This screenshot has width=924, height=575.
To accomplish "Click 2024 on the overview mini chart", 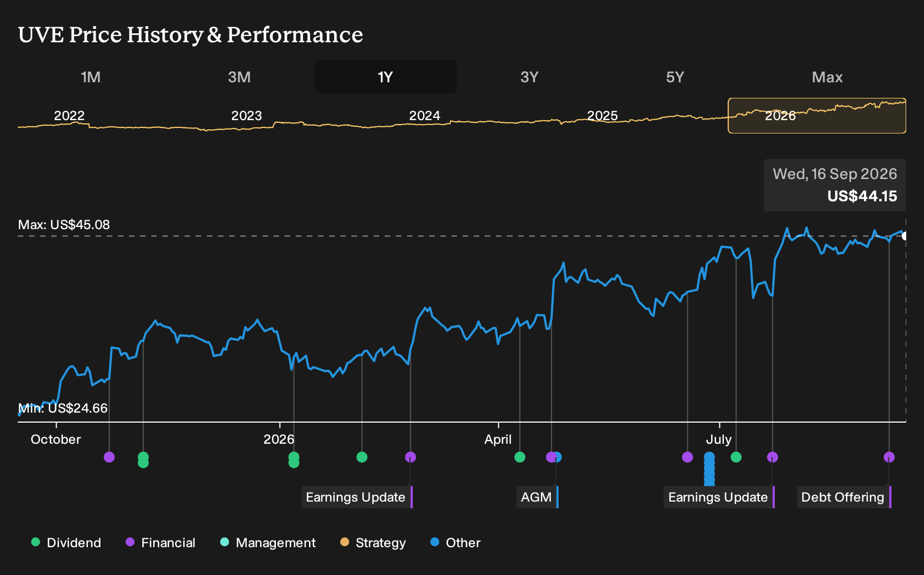I will pos(424,116).
